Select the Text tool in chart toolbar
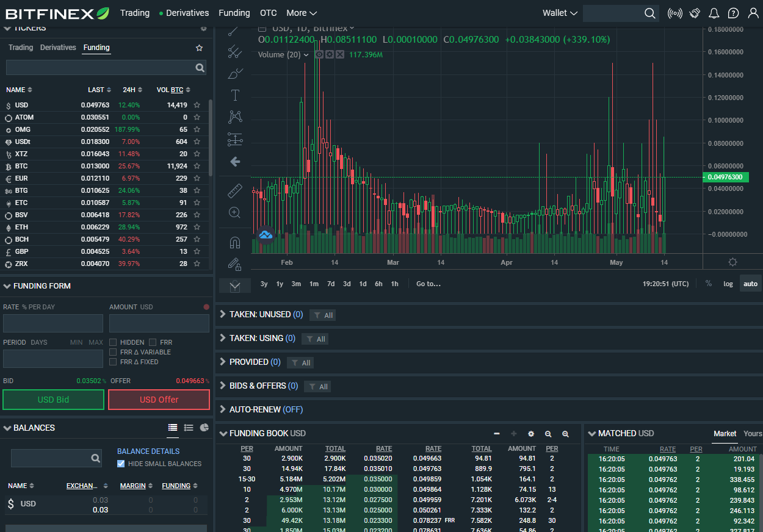Viewport: 763px width, 532px height. click(x=235, y=95)
